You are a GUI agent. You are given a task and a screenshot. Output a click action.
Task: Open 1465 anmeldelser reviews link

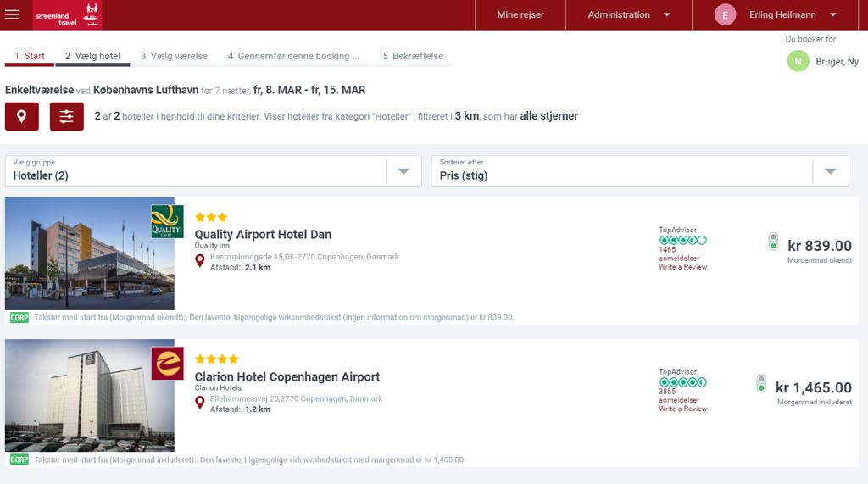pyautogui.click(x=679, y=254)
